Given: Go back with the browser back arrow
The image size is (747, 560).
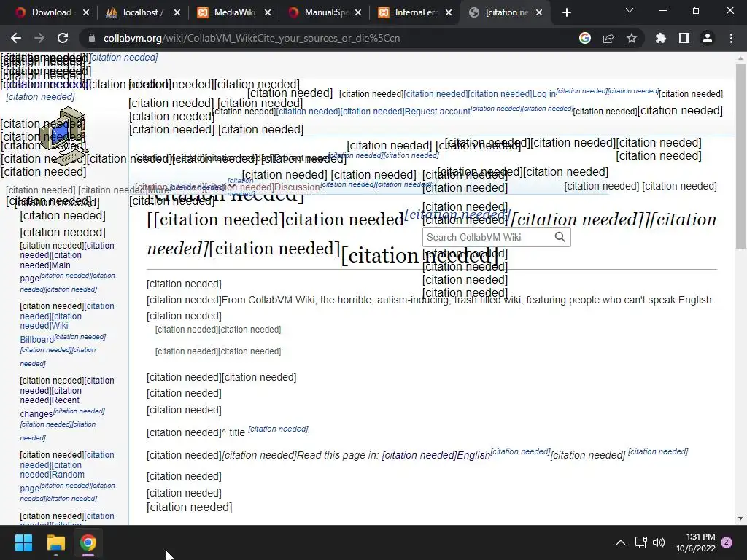Looking at the screenshot, I should (x=16, y=38).
